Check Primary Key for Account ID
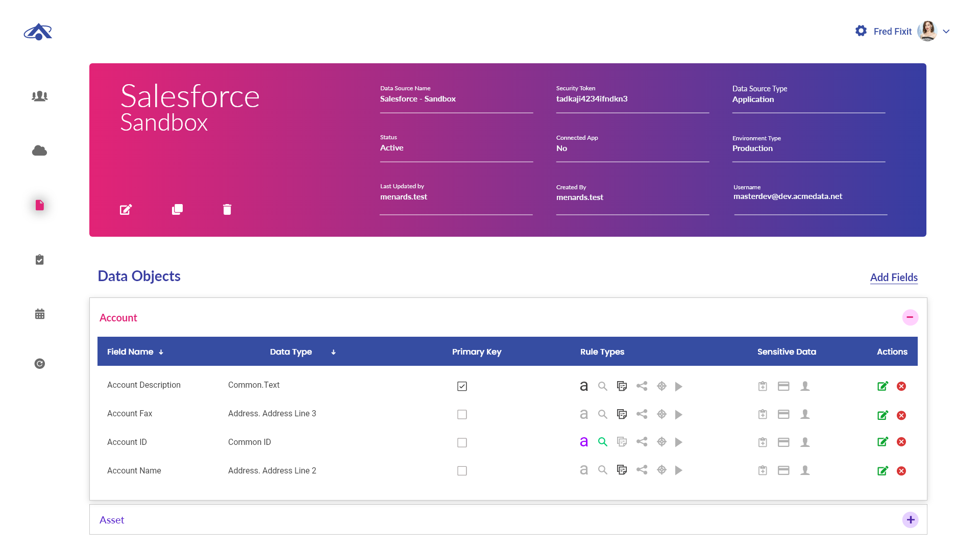The width and height of the screenshot is (980, 551). [462, 443]
